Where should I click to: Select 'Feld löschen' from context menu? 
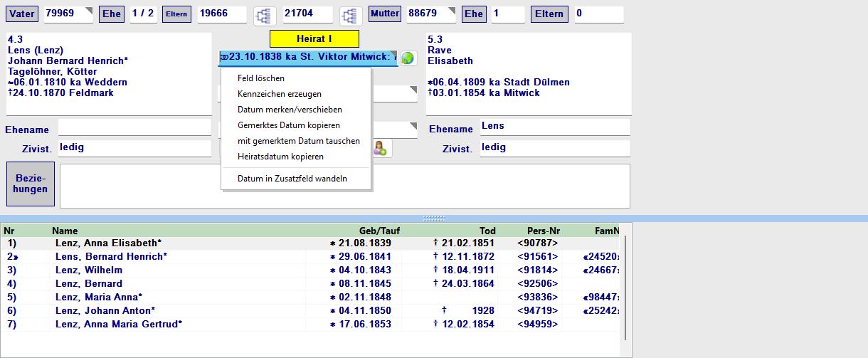[261, 78]
